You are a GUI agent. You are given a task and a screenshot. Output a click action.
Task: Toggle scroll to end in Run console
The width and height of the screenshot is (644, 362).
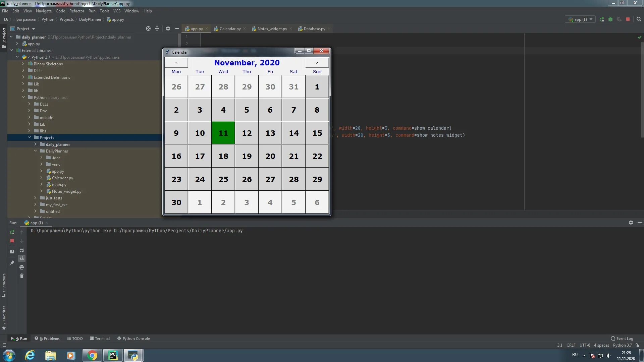click(22, 258)
